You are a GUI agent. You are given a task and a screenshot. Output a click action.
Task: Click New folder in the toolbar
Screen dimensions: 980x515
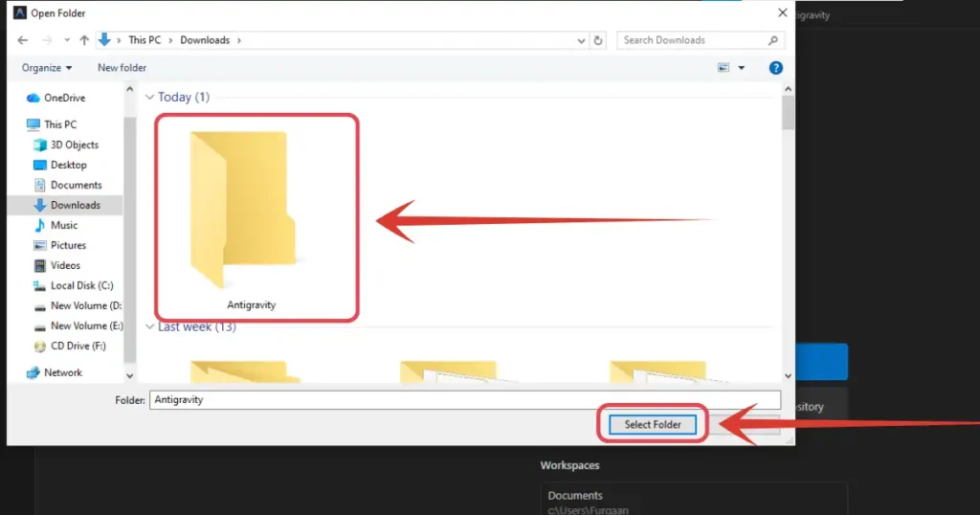coord(122,68)
